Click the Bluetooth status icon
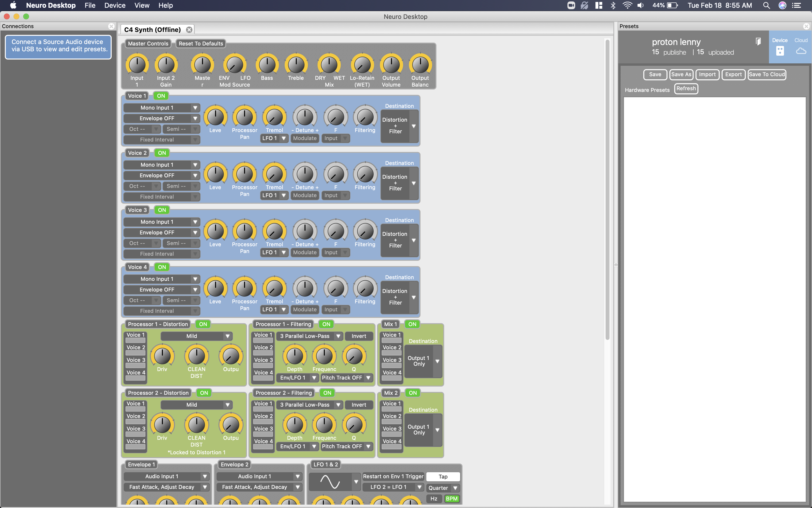 613,5
